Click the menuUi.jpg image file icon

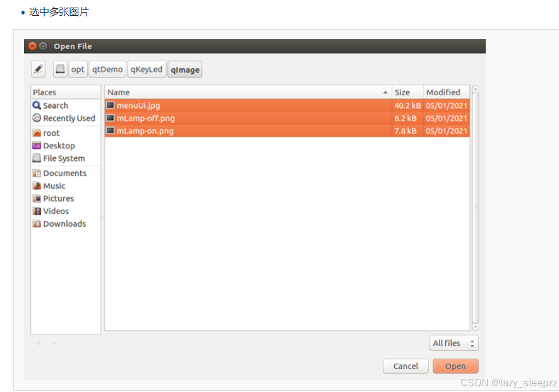point(111,105)
